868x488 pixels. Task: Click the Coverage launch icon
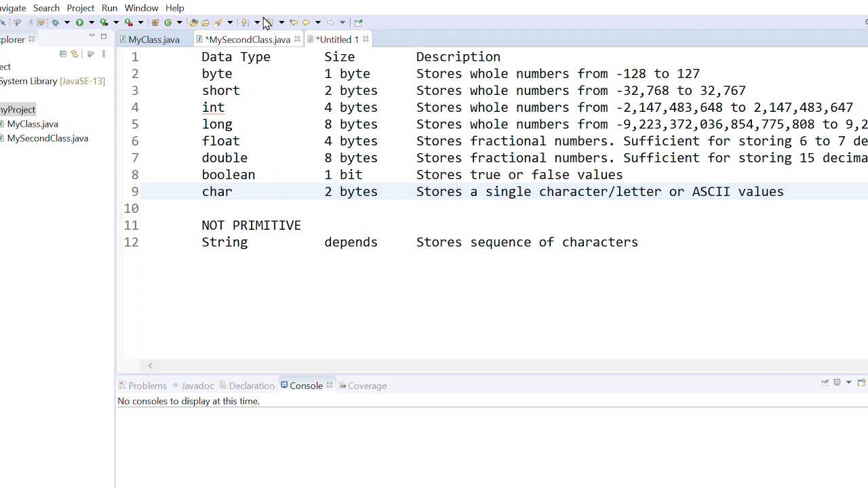pos(104,22)
